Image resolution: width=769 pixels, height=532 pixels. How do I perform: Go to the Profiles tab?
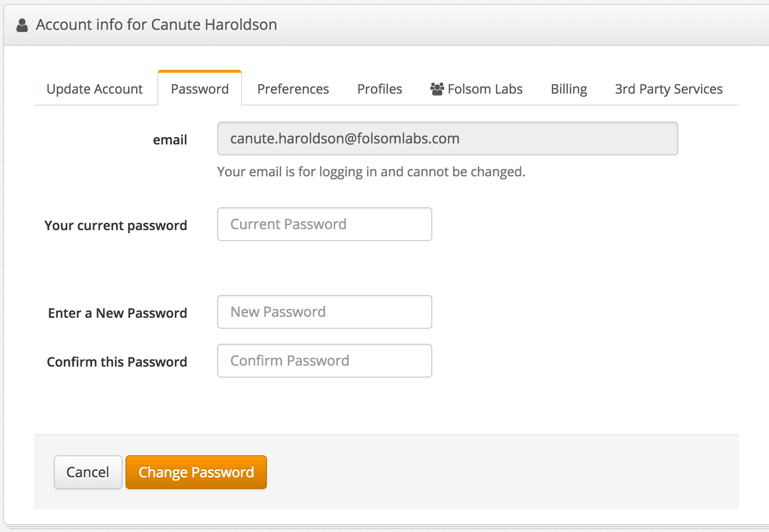click(380, 89)
